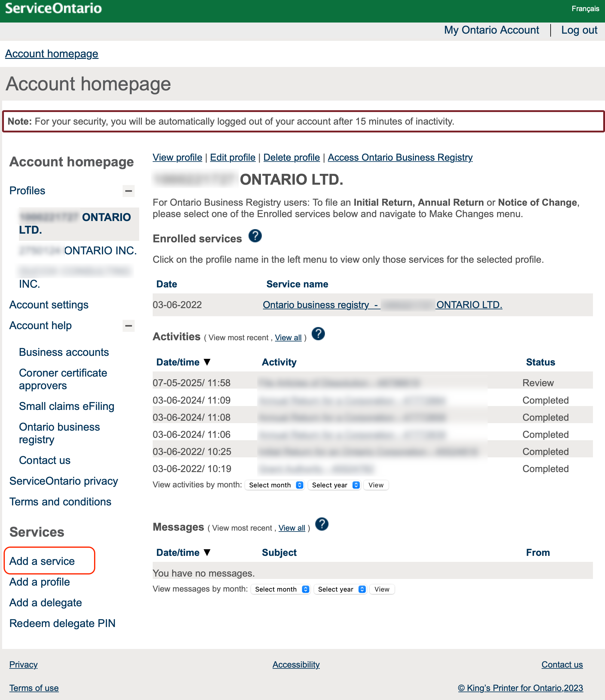Viewport: 605px width, 700px height.
Task: Switch language to Français
Action: pyautogui.click(x=585, y=8)
